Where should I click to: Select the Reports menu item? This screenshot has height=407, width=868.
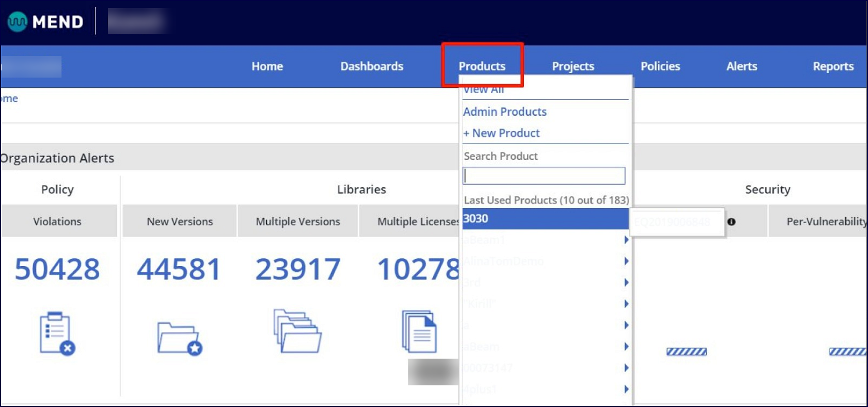[833, 66]
